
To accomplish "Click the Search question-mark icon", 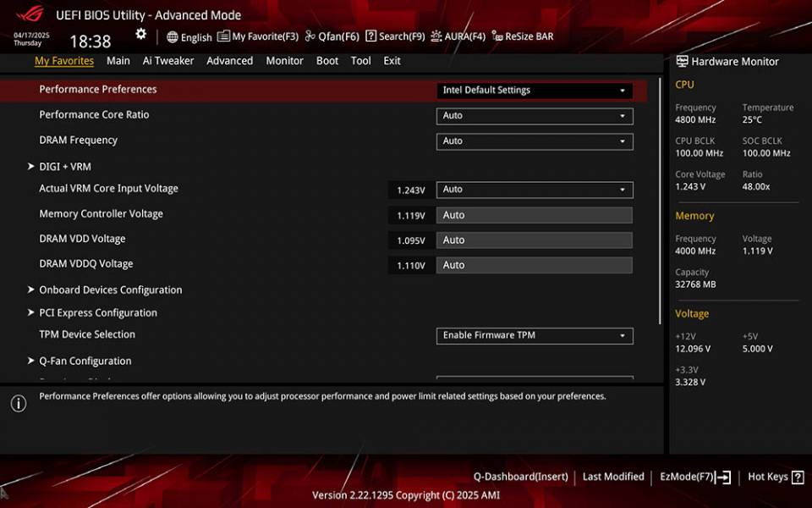I will (x=370, y=36).
